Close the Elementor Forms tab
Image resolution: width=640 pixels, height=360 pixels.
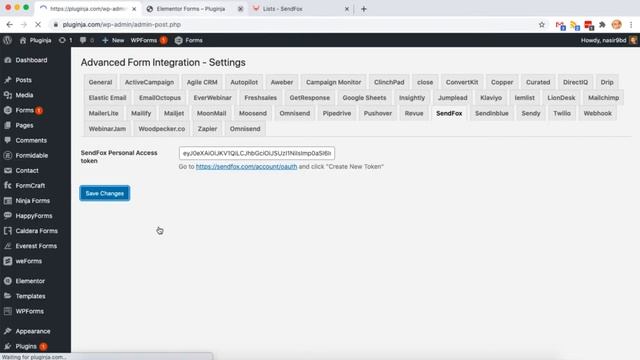click(x=240, y=9)
